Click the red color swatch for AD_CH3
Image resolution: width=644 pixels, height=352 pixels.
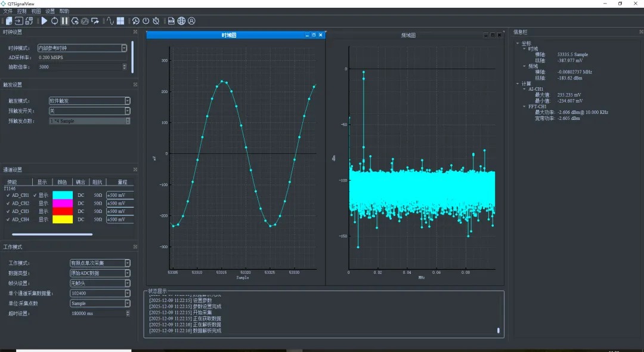point(63,211)
